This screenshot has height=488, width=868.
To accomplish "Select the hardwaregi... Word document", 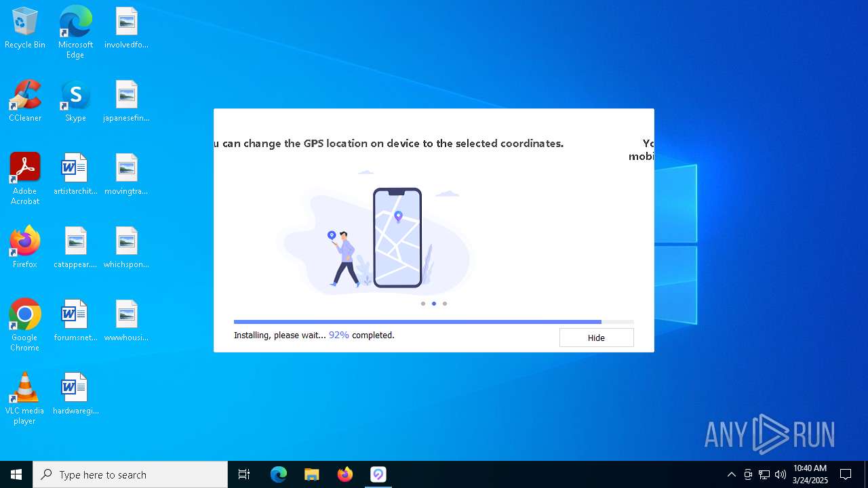I will point(75,394).
